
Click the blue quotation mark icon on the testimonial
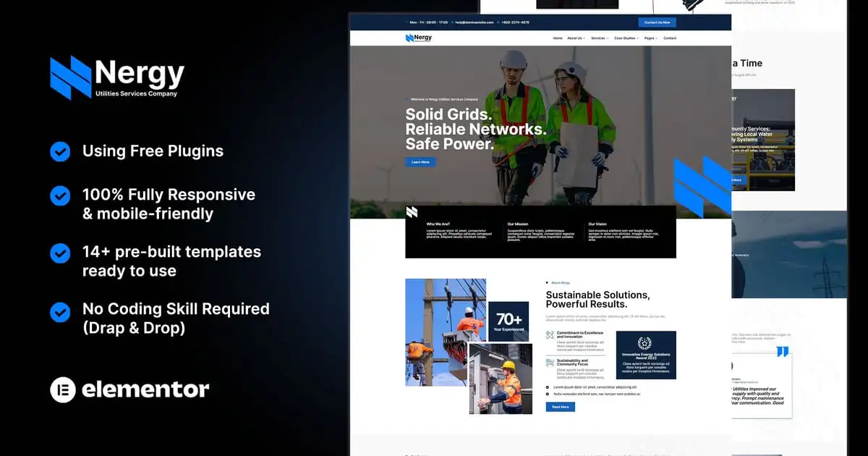[x=782, y=352]
